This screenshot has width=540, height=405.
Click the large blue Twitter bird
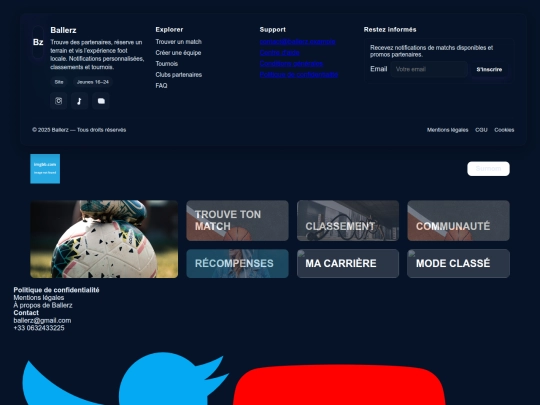(x=126, y=379)
